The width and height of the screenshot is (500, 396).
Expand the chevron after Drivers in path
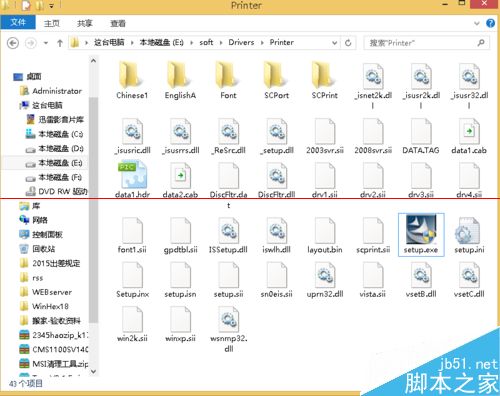[x=262, y=43]
